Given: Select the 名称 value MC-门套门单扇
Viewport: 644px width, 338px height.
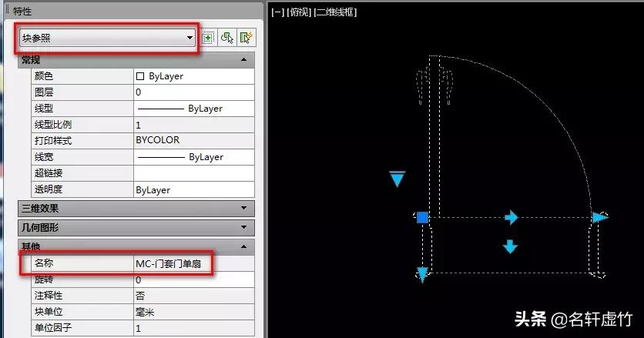Looking at the screenshot, I should pyautogui.click(x=194, y=263).
